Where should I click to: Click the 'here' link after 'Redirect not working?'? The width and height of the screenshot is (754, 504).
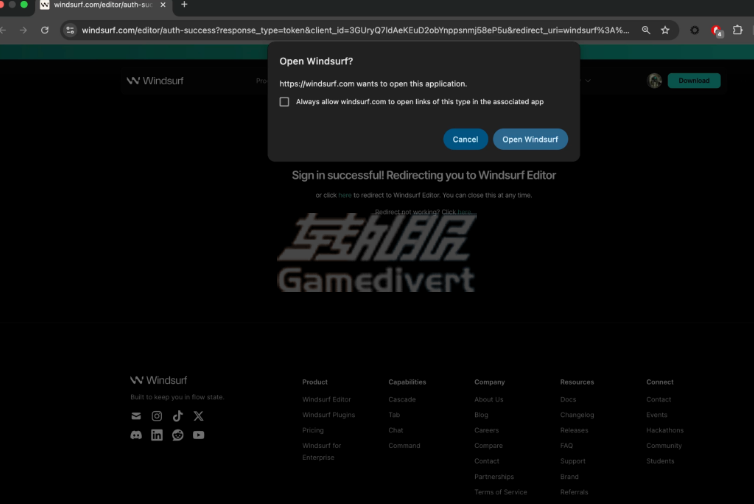(x=464, y=212)
